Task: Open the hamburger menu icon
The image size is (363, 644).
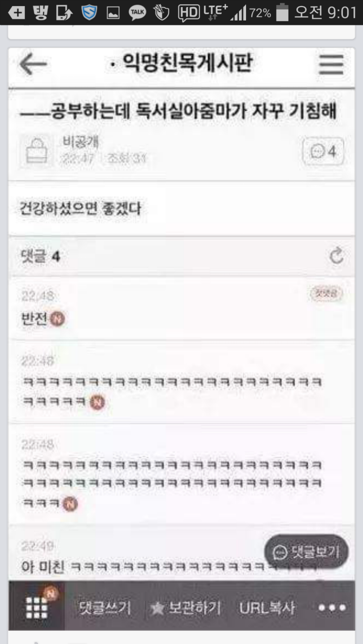Action: coord(331,64)
